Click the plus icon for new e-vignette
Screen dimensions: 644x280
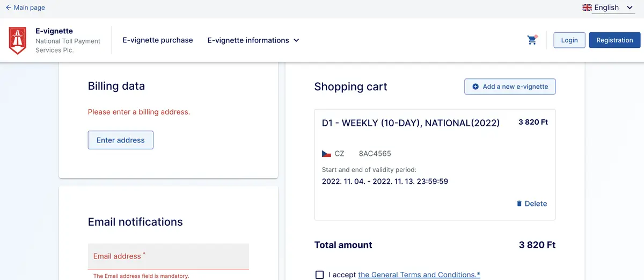click(475, 87)
